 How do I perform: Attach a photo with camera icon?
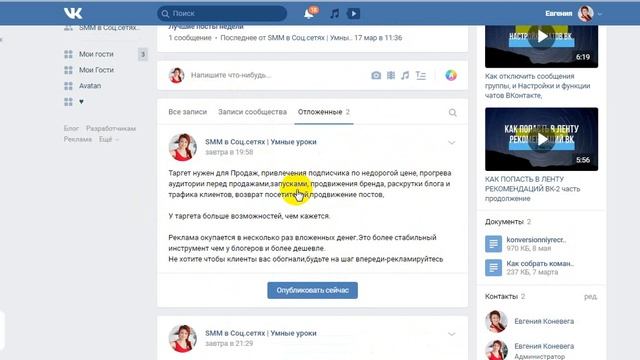point(376,76)
